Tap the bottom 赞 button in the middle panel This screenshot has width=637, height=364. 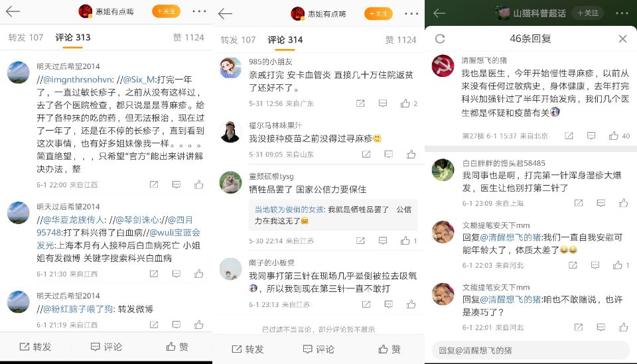pyautogui.click(x=389, y=349)
